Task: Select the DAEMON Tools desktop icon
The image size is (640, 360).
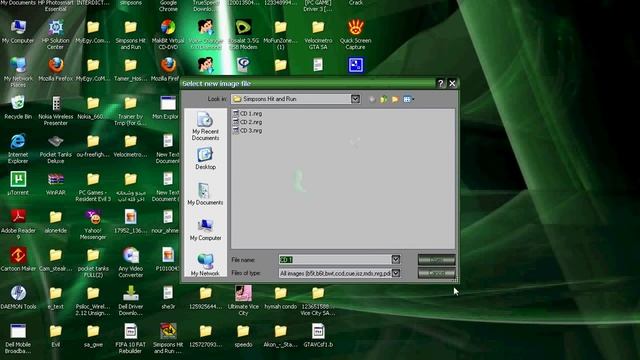Action: tap(18, 297)
